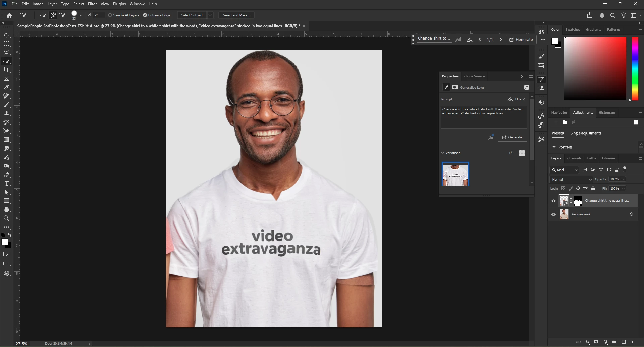Select the Horizontal Type tool
Image resolution: width=644 pixels, height=347 pixels.
pos(6,184)
